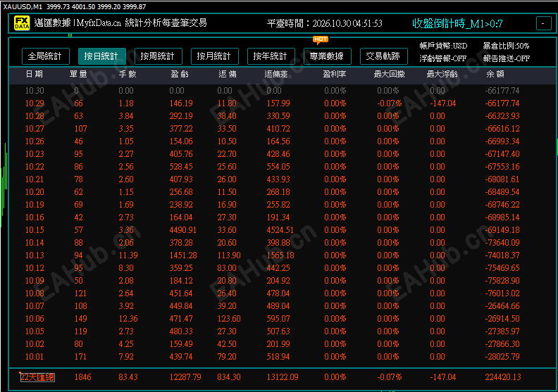Viewport: 558px width, 392px height.
Task: Click order count 171 in the 10.01 row
Action: 81,357
